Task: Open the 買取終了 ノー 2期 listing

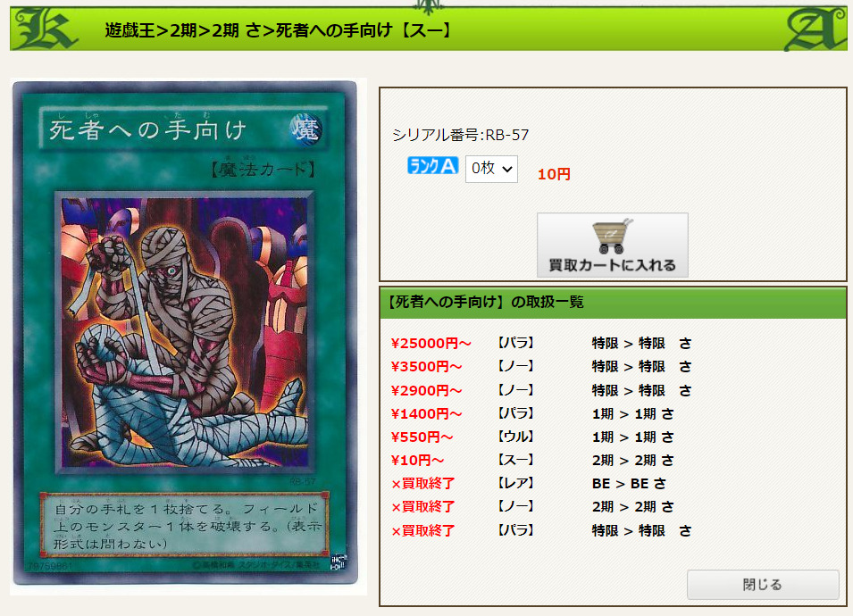Action: click(x=532, y=507)
